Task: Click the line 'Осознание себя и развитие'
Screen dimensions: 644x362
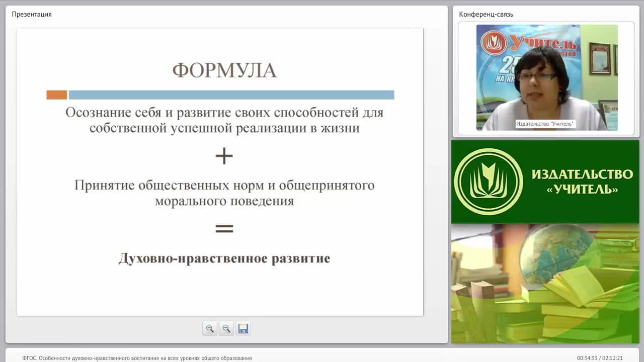Action: [x=224, y=112]
